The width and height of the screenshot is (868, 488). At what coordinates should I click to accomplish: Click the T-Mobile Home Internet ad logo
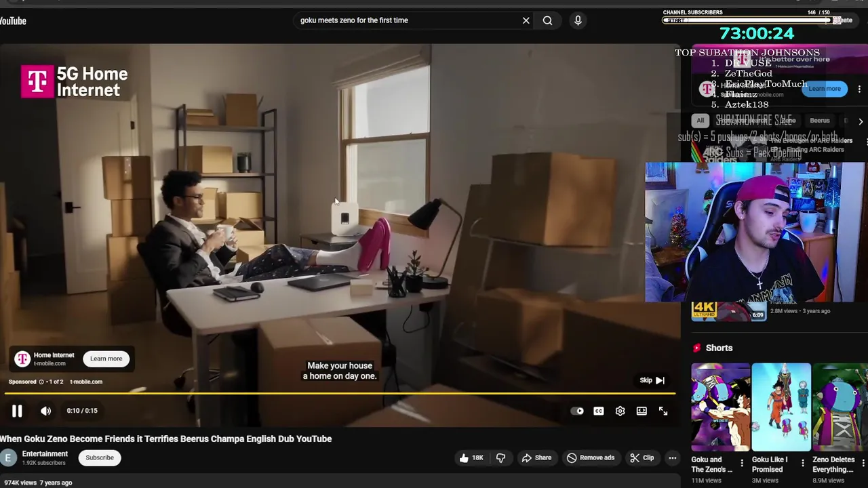(22, 359)
